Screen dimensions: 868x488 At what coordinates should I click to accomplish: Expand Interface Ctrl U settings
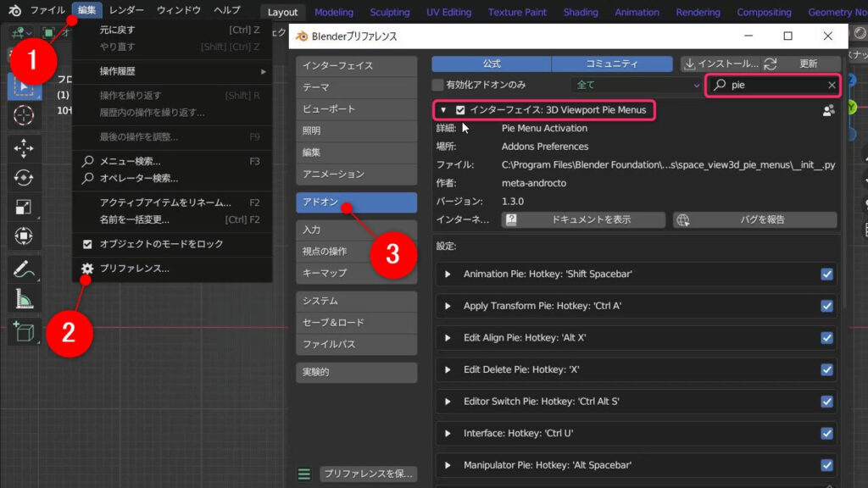click(448, 433)
